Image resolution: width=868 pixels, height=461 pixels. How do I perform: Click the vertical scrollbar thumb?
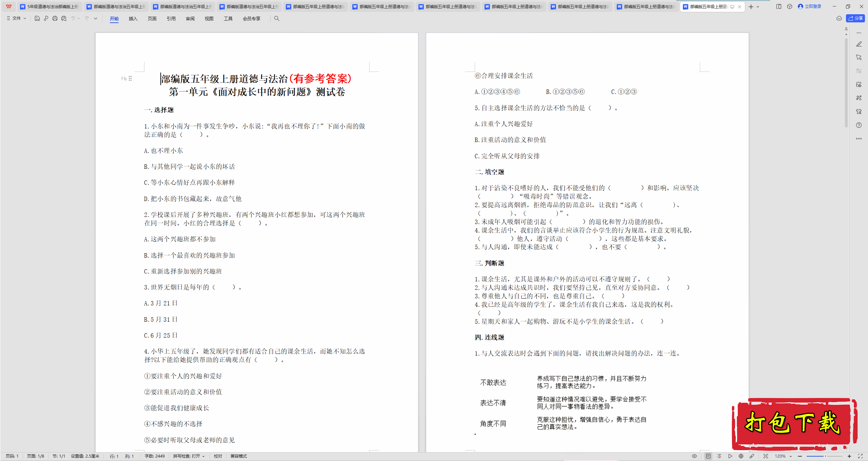(x=846, y=83)
